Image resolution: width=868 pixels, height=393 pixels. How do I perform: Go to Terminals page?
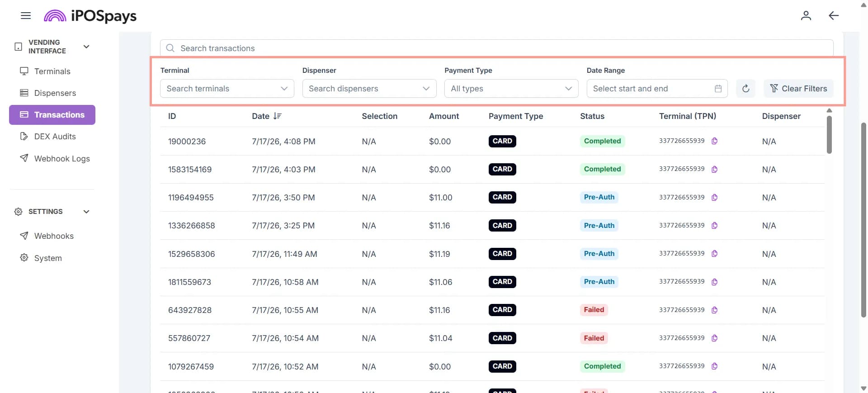tap(52, 71)
